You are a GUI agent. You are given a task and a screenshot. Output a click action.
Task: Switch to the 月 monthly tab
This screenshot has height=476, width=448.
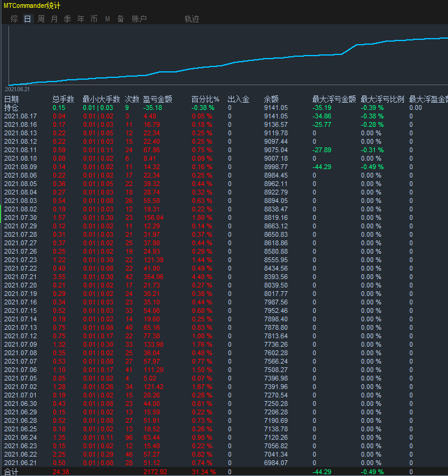pyautogui.click(x=54, y=19)
